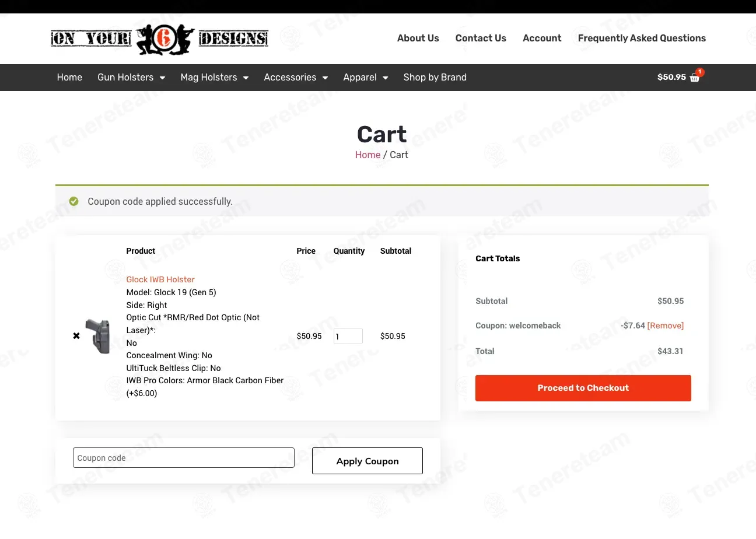
Task: Click the Glock holster product thumbnail
Action: (x=97, y=336)
